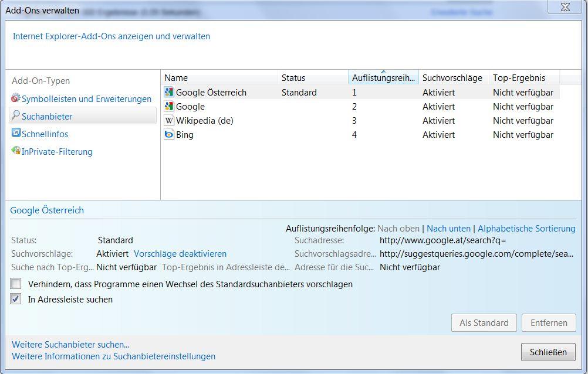Click the InPrivate-Filterung icon

pos(16,151)
